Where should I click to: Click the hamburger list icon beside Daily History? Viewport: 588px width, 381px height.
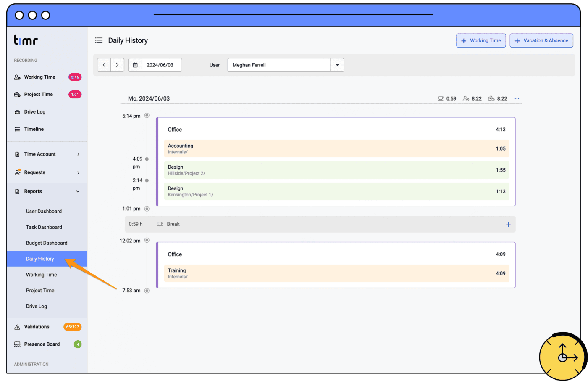tap(99, 40)
